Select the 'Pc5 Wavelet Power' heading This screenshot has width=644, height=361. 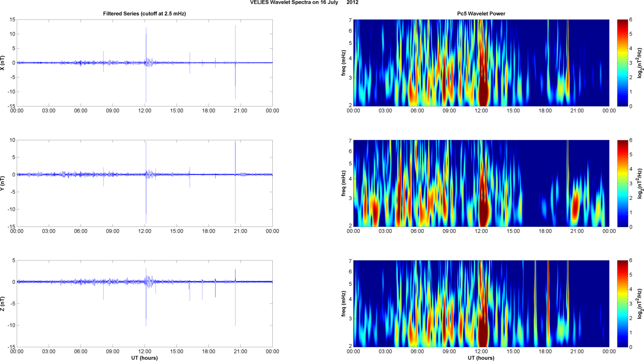[481, 14]
